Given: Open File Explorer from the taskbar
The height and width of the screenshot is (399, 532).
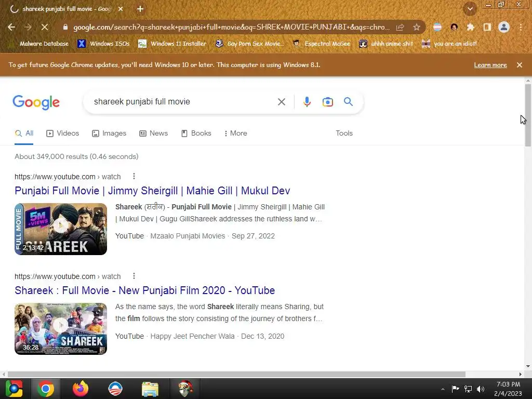Looking at the screenshot, I should click(150, 389).
